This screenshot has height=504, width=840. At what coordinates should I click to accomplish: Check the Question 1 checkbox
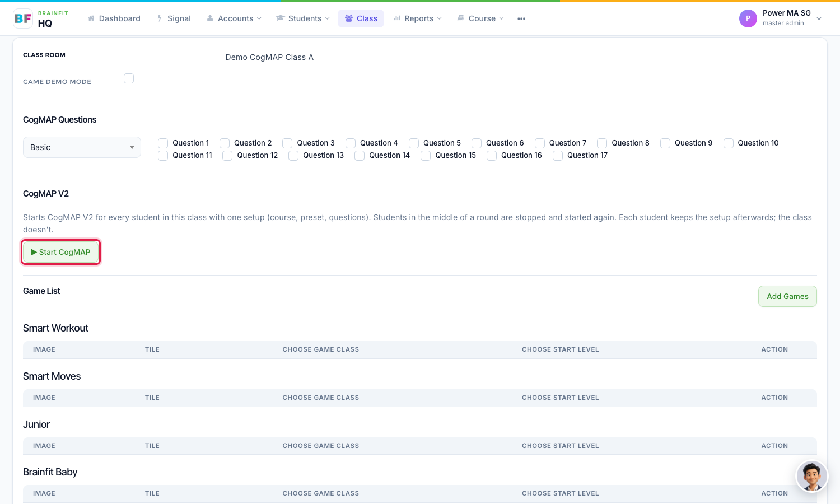click(x=163, y=143)
